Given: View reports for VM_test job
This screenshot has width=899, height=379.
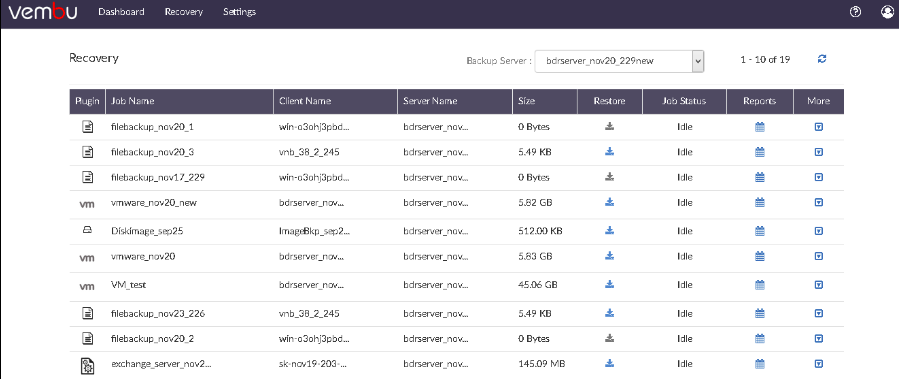Looking at the screenshot, I should [x=760, y=284].
